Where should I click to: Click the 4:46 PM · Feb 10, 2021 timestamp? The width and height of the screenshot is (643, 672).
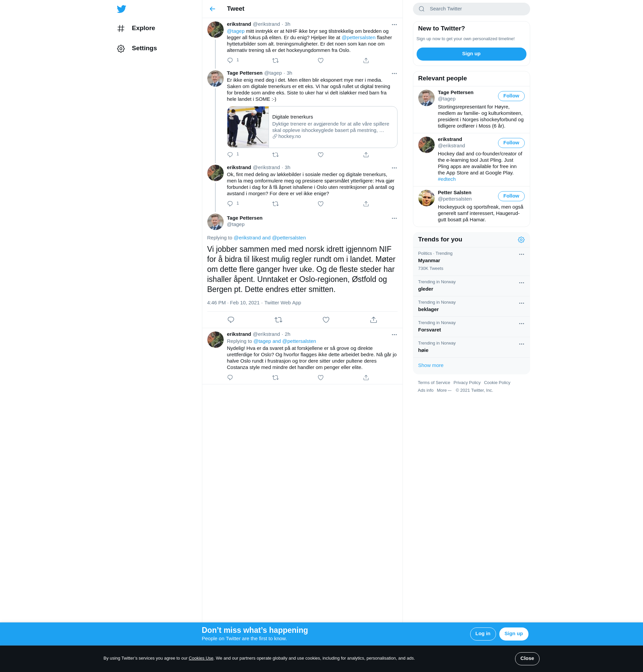[x=233, y=303]
